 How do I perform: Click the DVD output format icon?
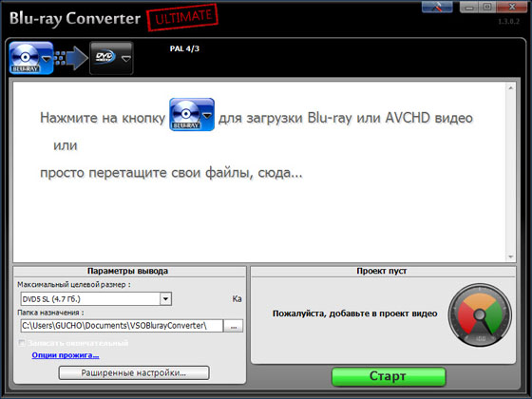pyautogui.click(x=104, y=57)
